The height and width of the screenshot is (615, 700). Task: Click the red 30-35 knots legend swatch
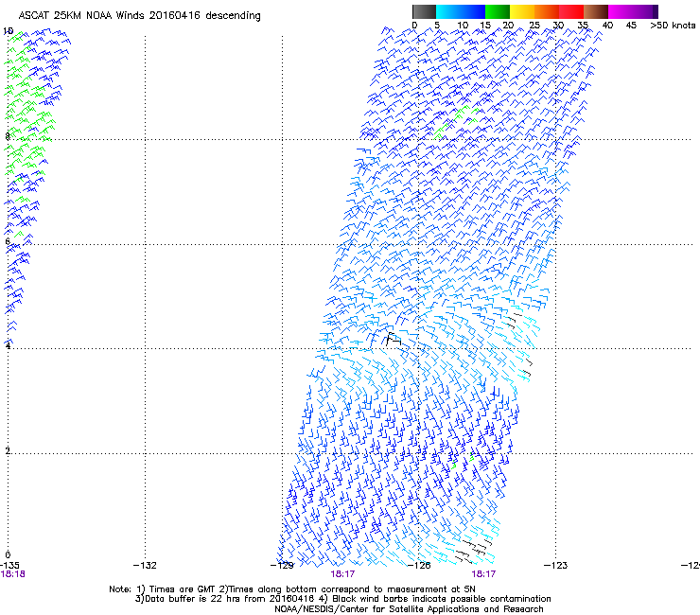point(571,11)
